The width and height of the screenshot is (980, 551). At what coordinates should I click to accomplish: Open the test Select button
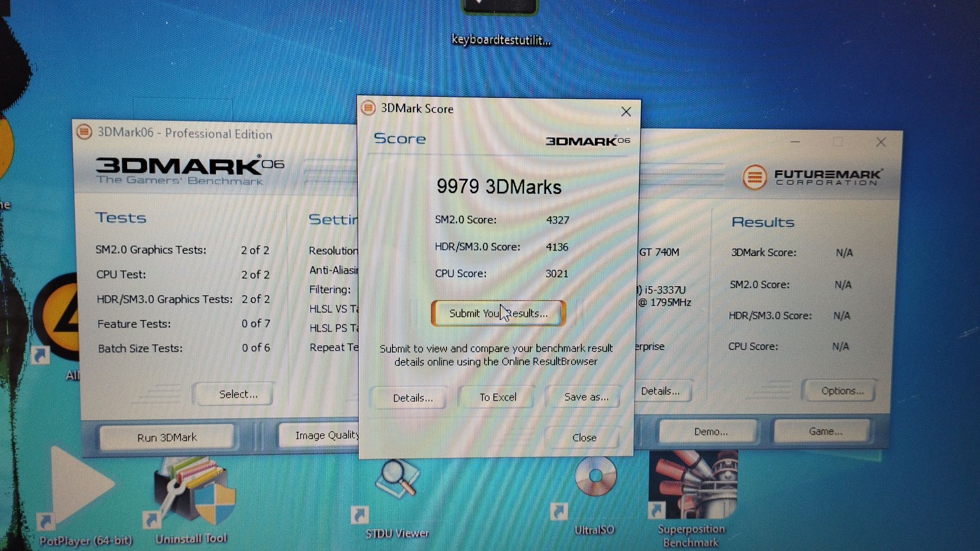click(x=238, y=394)
